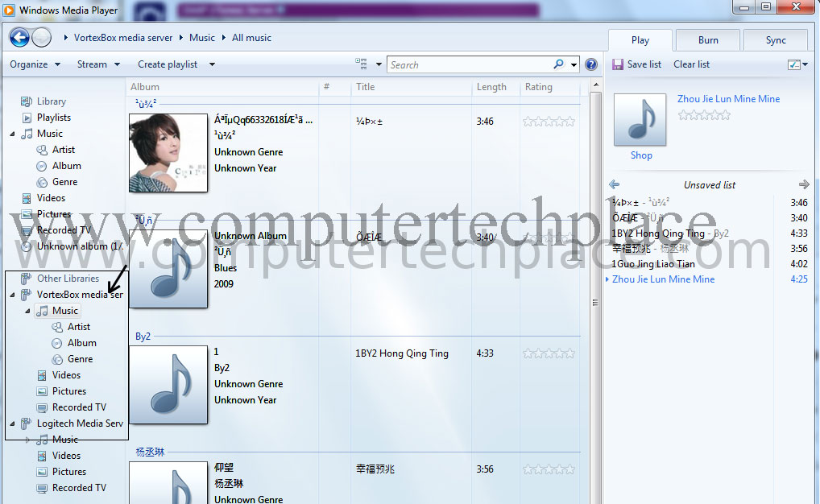Click the Search input field
The height and width of the screenshot is (504, 820).
470,65
